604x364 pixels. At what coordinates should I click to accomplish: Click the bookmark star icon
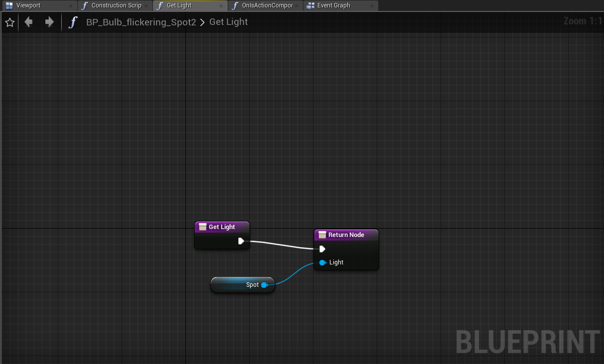click(x=9, y=22)
